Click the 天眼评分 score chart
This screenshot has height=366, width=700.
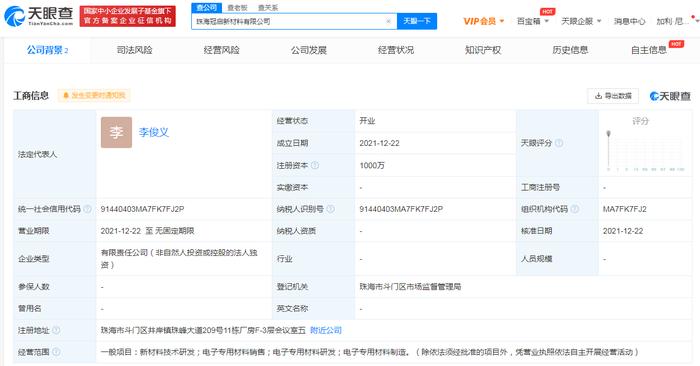645,151
